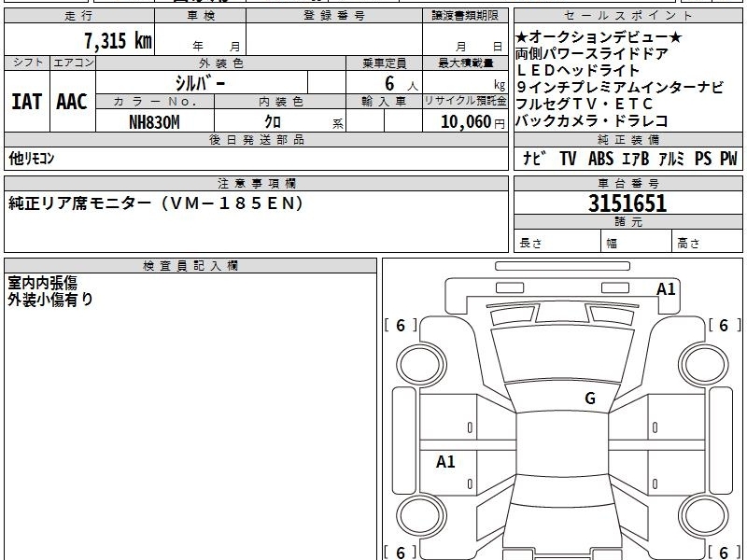Click the 内装色 header cell
This screenshot has width=747, height=560.
(280, 102)
